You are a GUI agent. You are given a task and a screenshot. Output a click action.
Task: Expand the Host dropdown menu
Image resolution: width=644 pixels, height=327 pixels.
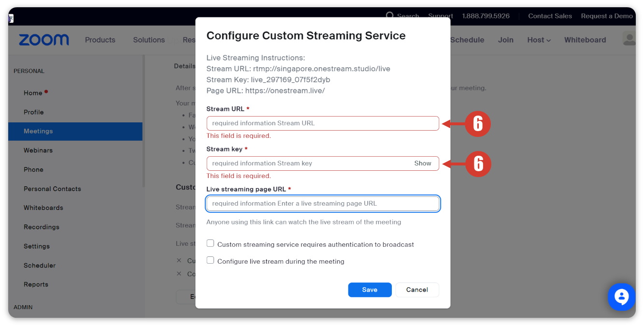(539, 40)
